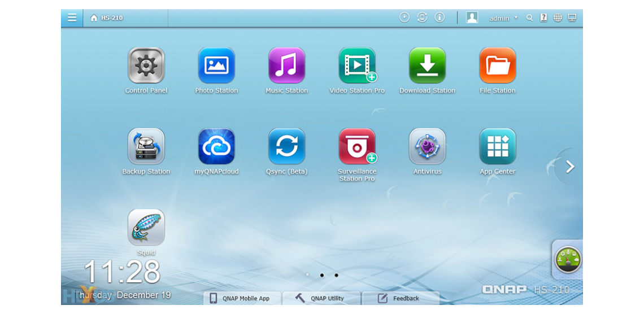644x314 pixels.
Task: Open Download Station
Action: click(428, 66)
